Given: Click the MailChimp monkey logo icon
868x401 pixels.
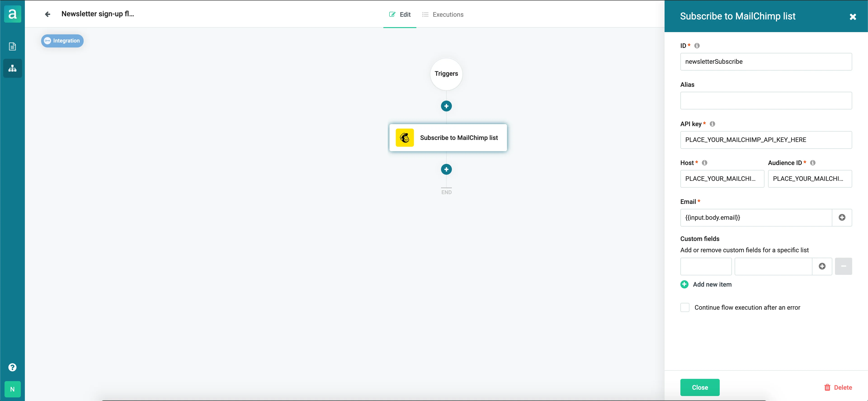Looking at the screenshot, I should click(404, 138).
